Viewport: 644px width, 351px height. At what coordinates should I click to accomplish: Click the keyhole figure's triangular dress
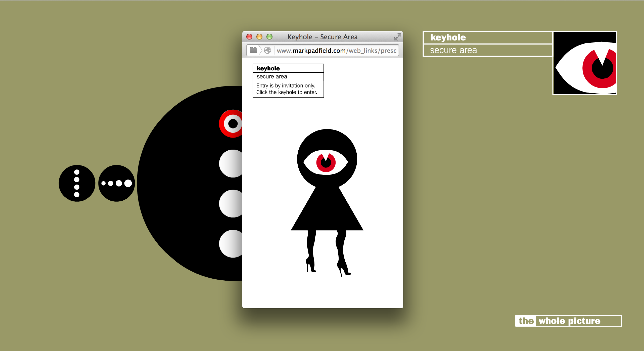pyautogui.click(x=327, y=211)
